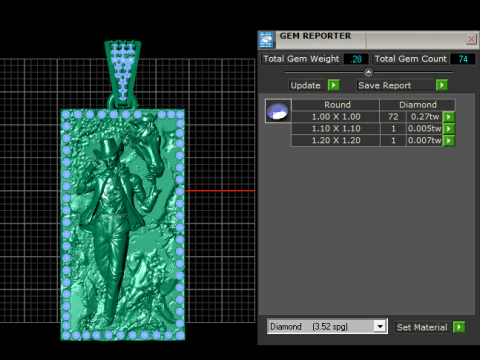This screenshot has width=480, height=360.
Task: Click the Diamond column header
Action: click(x=418, y=105)
